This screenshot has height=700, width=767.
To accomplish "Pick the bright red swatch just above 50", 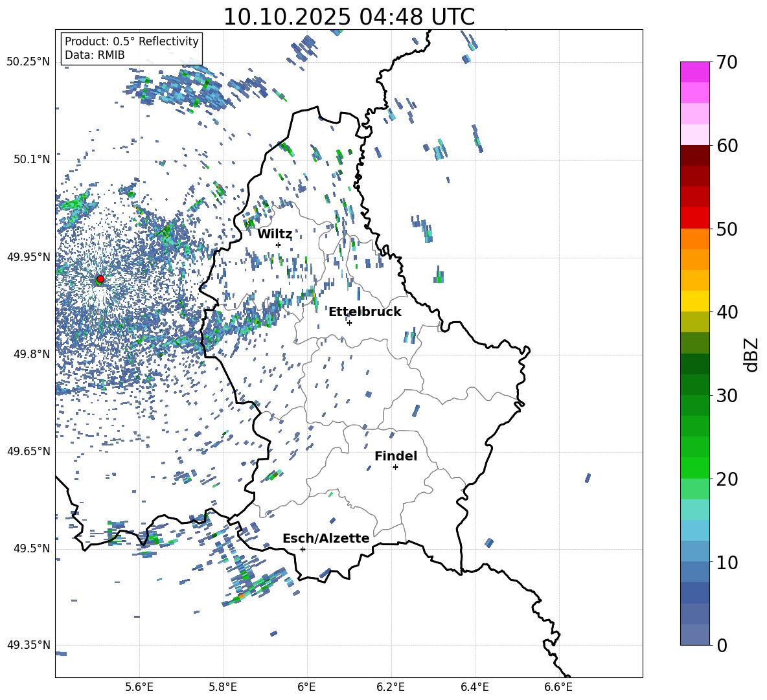I will 695,218.
